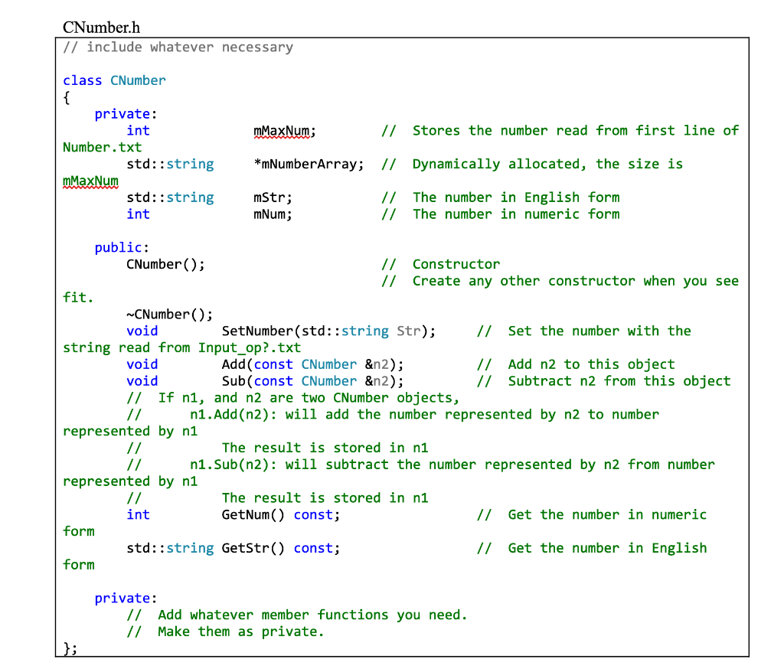
Task: Click the ~CNumber destructor line
Action: tap(168, 314)
